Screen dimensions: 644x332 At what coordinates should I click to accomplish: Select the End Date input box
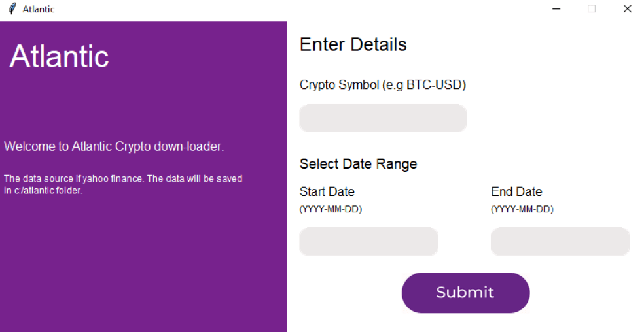(560, 241)
